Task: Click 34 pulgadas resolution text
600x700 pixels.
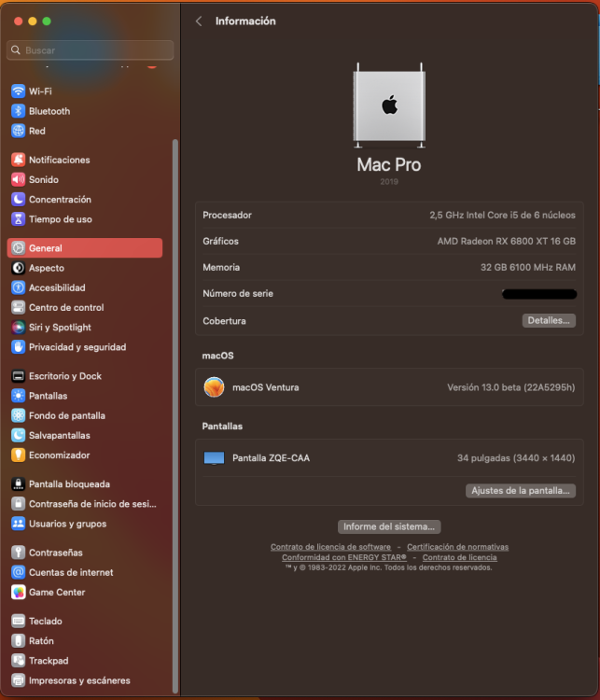Action: pos(516,458)
